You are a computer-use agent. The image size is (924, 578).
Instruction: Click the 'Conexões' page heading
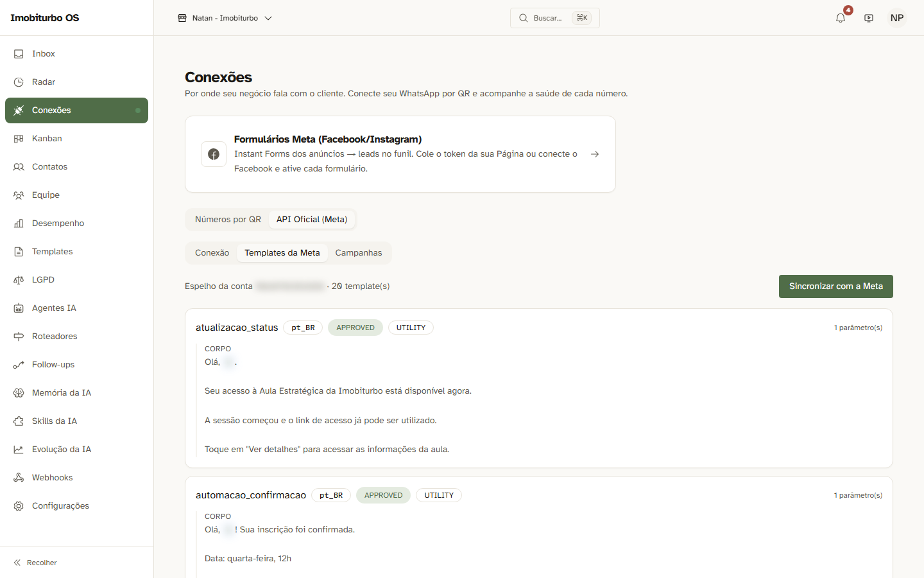tap(218, 77)
